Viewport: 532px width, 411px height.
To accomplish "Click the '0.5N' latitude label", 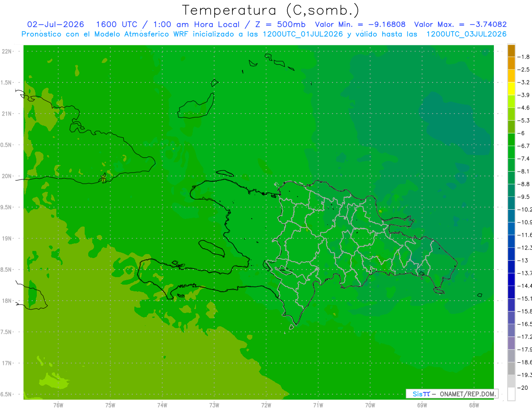I will pos(6,145).
